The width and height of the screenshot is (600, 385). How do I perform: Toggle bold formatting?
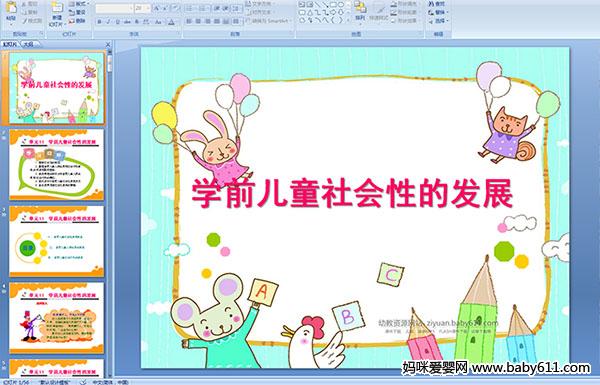point(100,22)
